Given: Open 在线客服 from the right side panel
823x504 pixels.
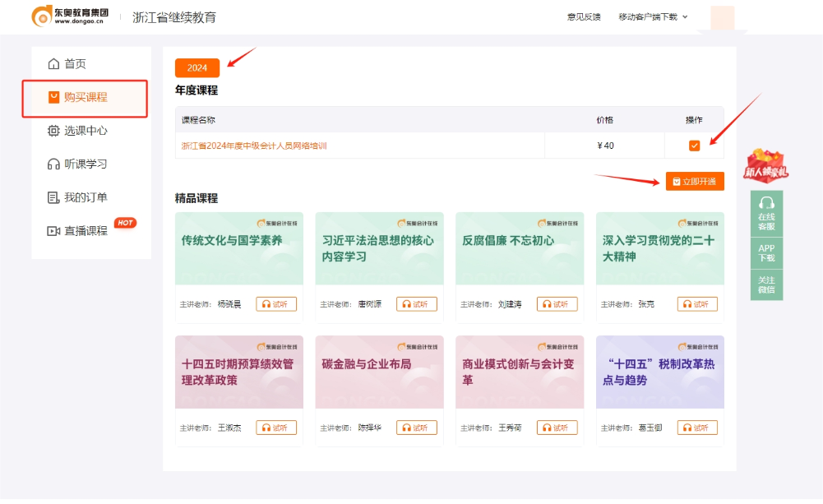Looking at the screenshot, I should (x=766, y=214).
